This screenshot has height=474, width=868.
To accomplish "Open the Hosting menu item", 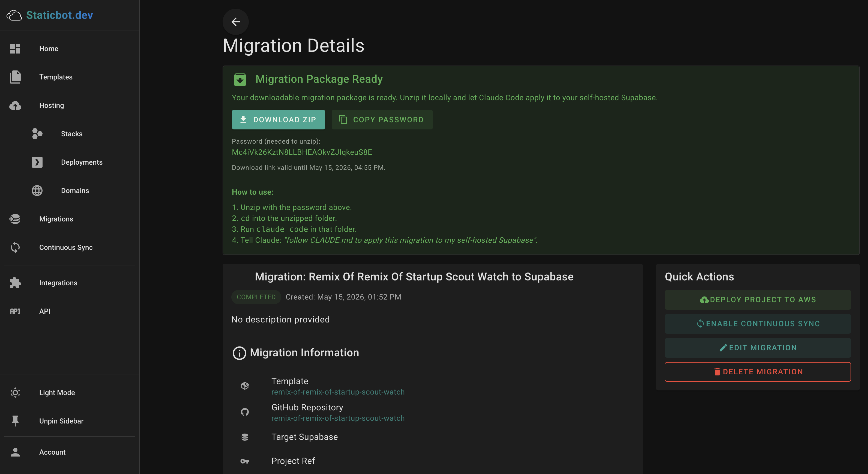I will click(52, 105).
